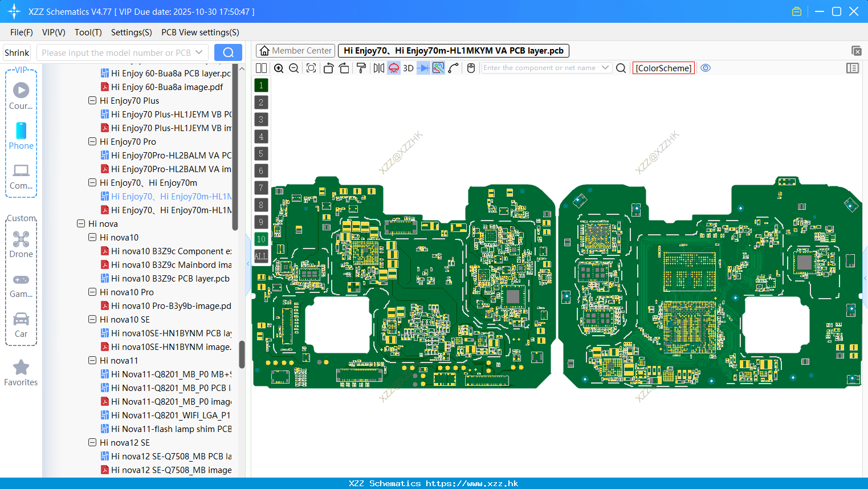Click the left panel collapse handle
Screen dimensions: 868x489
[248, 263]
